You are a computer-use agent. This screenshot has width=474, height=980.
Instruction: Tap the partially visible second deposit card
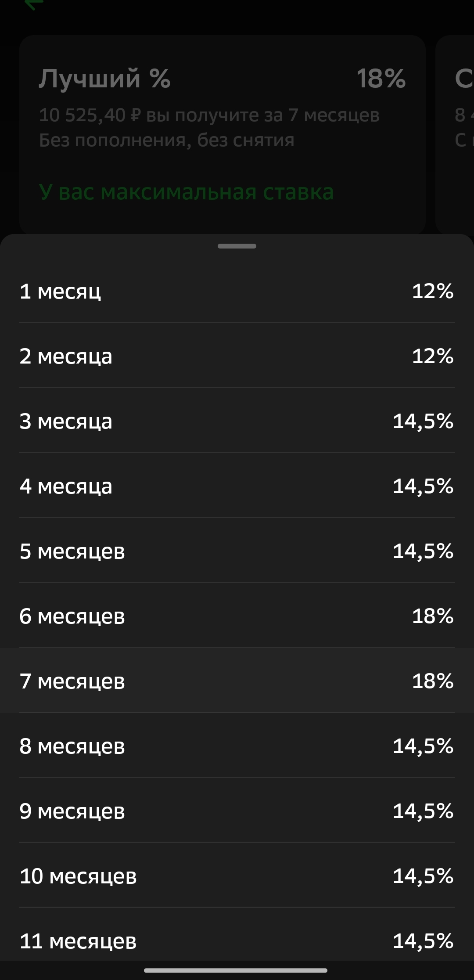455,134
